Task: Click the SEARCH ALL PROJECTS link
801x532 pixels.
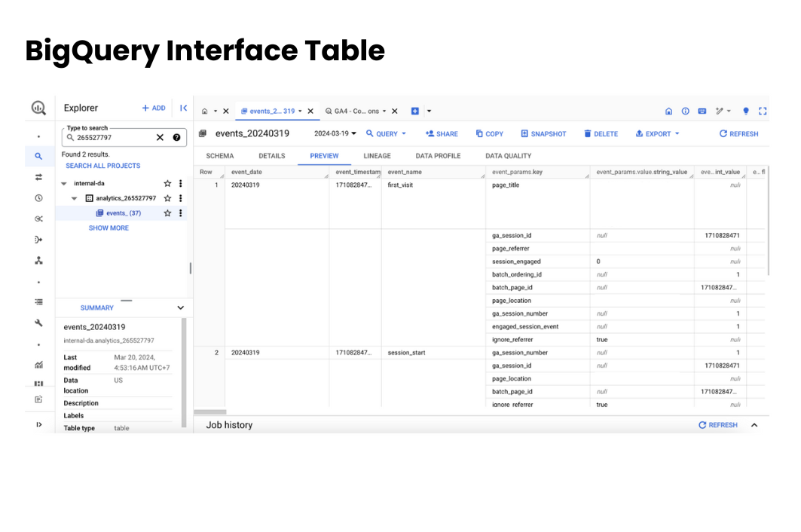Action: (102, 165)
